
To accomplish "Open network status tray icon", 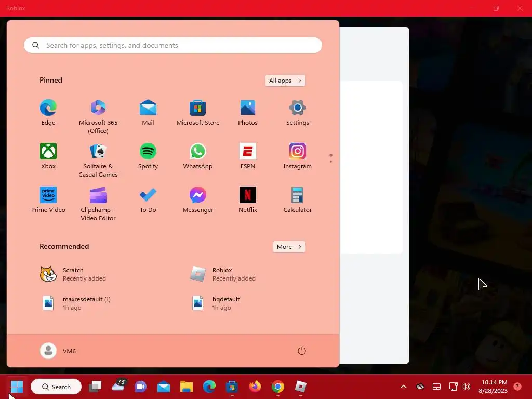I will tap(453, 387).
